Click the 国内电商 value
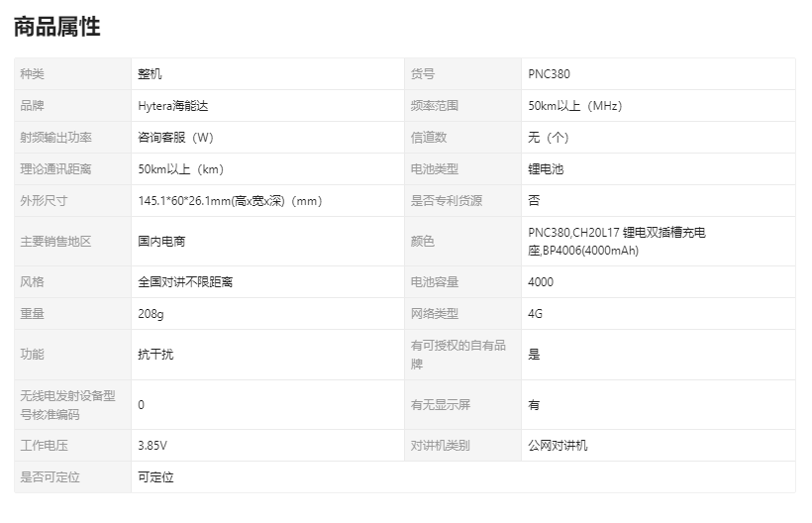Image resolution: width=812 pixels, height=523 pixels. (x=161, y=242)
